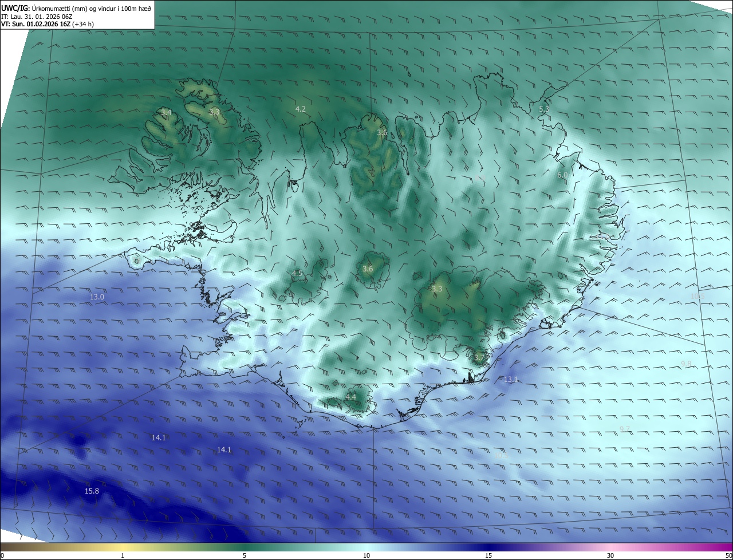Click the 4.2 value label
This screenshot has height=560, width=733.
coord(300,109)
